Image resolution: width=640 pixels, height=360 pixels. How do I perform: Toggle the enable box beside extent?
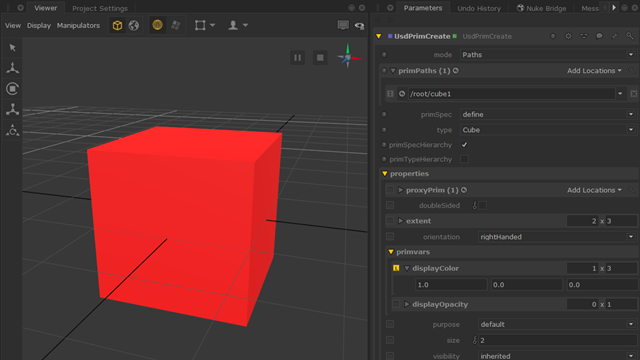point(390,221)
